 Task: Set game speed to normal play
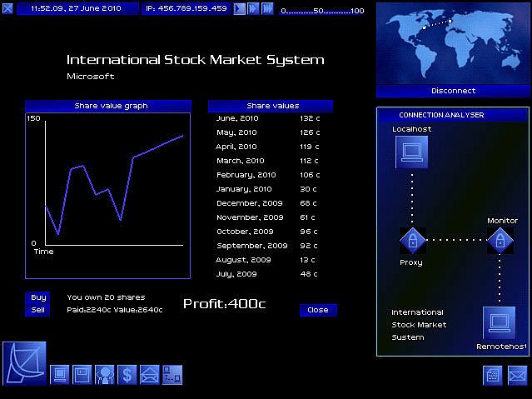[239, 8]
